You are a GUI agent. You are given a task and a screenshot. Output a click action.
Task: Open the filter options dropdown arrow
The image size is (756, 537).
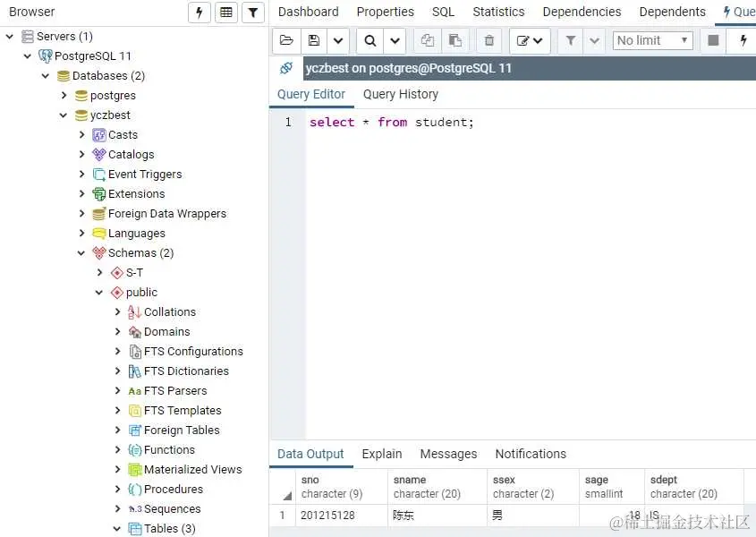click(x=594, y=40)
